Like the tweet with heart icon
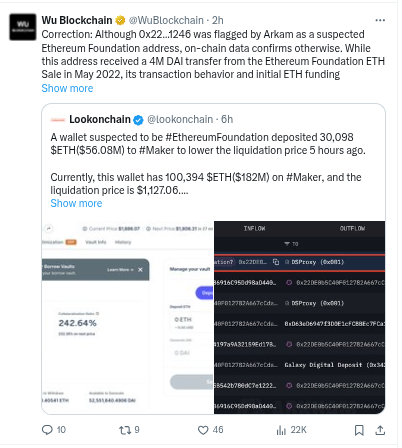The image size is (402, 448). (x=203, y=430)
